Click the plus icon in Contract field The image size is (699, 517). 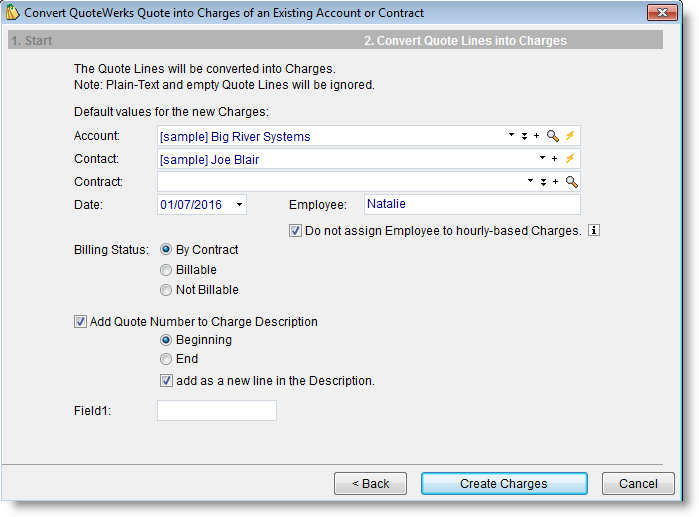(x=555, y=182)
